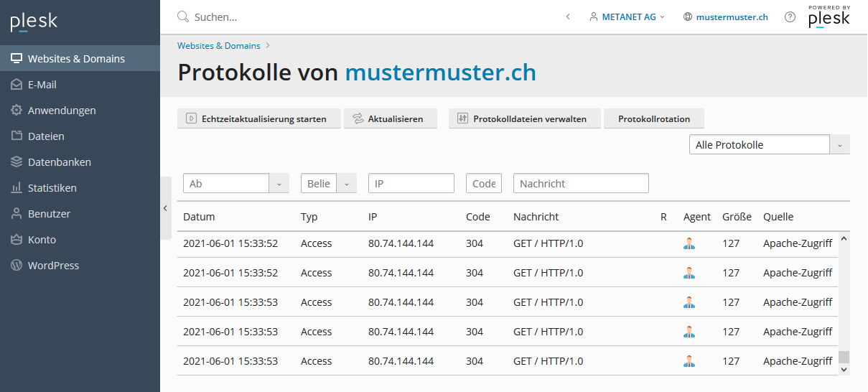The height and width of the screenshot is (392, 868).
Task: Click the Anwendungen gear icon
Action: (x=16, y=111)
